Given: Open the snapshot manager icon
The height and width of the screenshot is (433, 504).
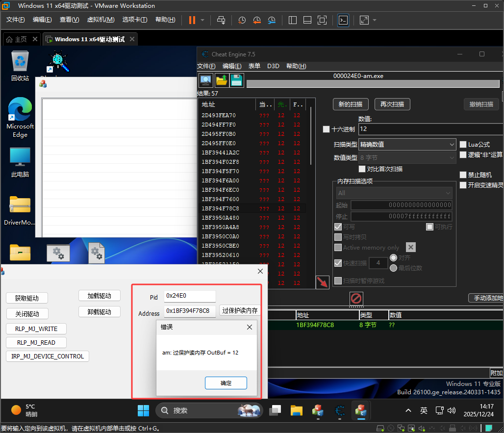Looking at the screenshot, I should [272, 20].
